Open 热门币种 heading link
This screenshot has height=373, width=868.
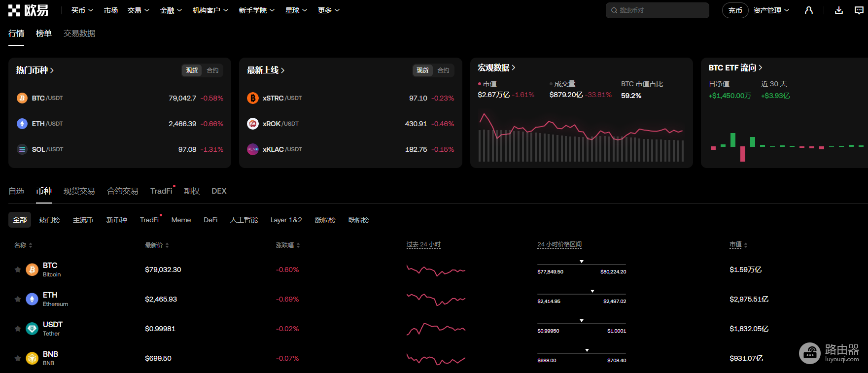point(35,70)
